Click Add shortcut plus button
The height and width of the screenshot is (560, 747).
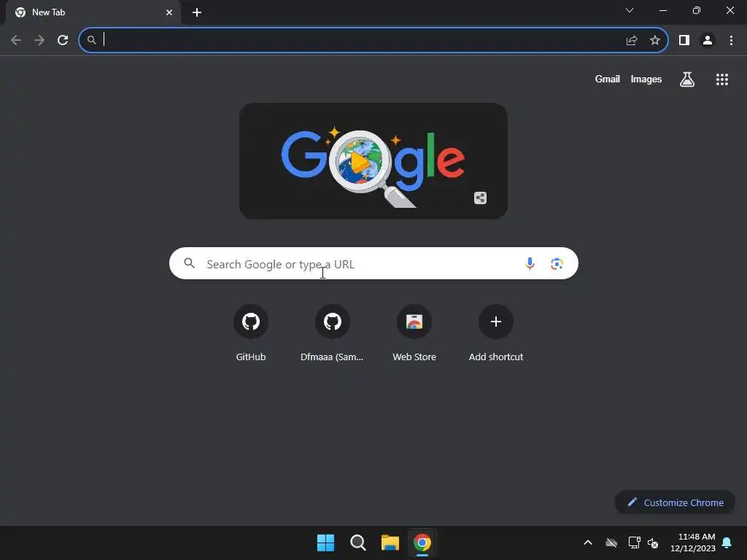(496, 322)
